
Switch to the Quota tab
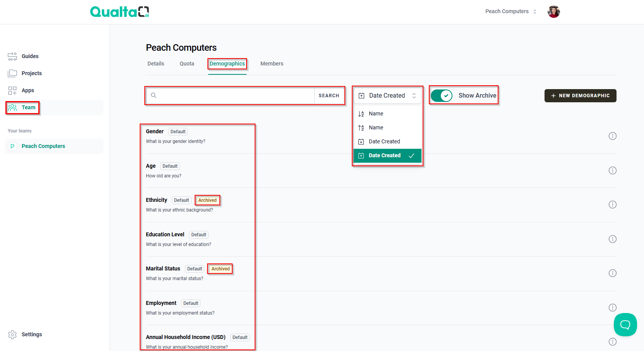[x=187, y=64]
